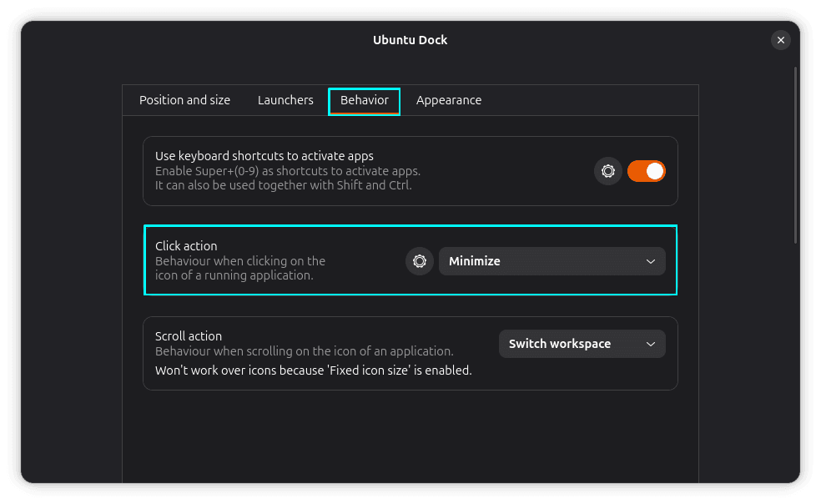Click the vertical scrollbar on right edge
Image resolution: width=821 pixels, height=504 pixels.
(x=795, y=155)
